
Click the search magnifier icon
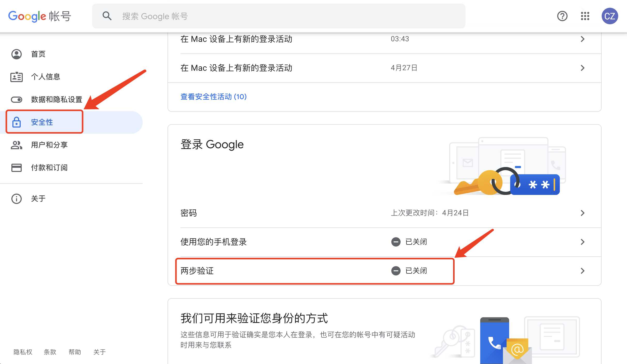pyautogui.click(x=107, y=16)
